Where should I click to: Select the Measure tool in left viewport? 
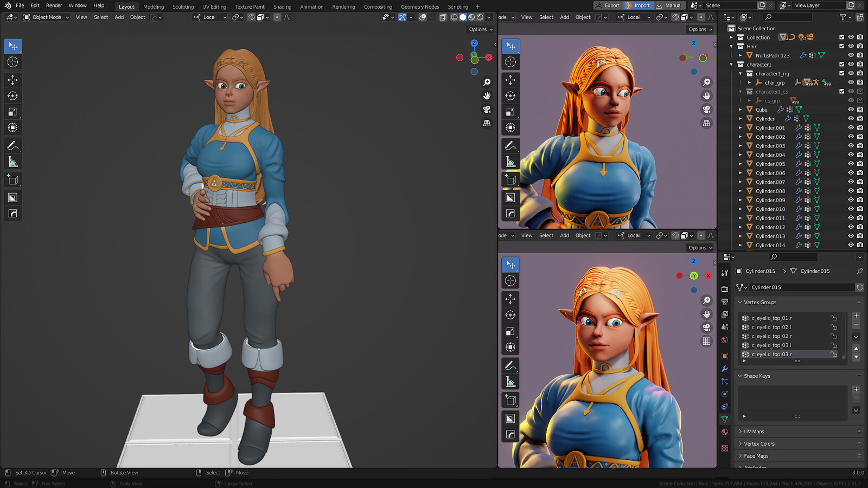13,162
